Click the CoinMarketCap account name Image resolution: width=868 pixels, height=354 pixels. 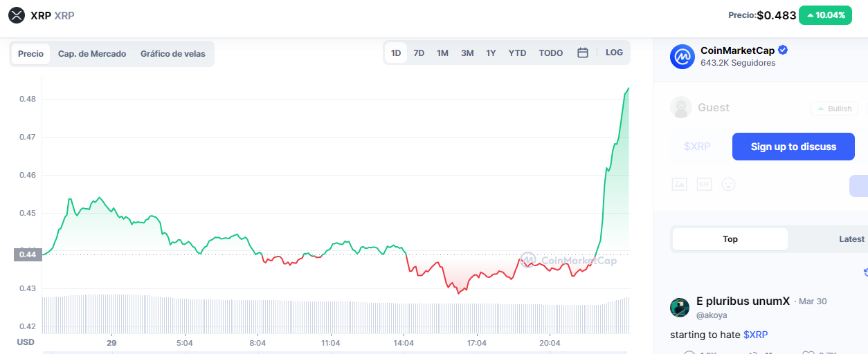point(737,50)
